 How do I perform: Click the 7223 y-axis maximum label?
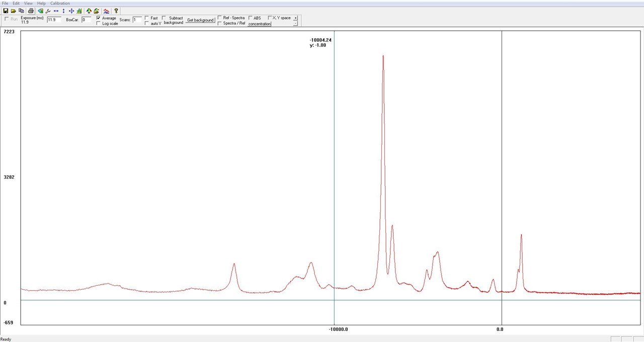coord(9,32)
